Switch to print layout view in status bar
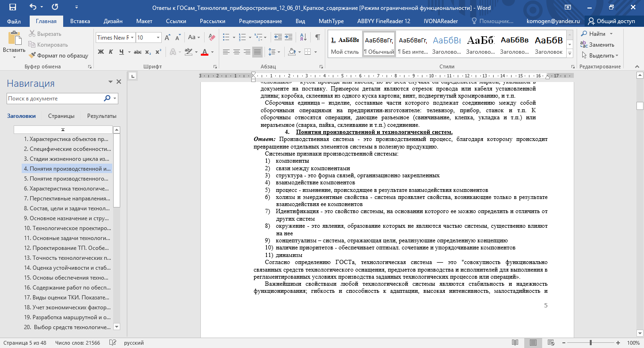644x348 pixels. click(x=533, y=343)
